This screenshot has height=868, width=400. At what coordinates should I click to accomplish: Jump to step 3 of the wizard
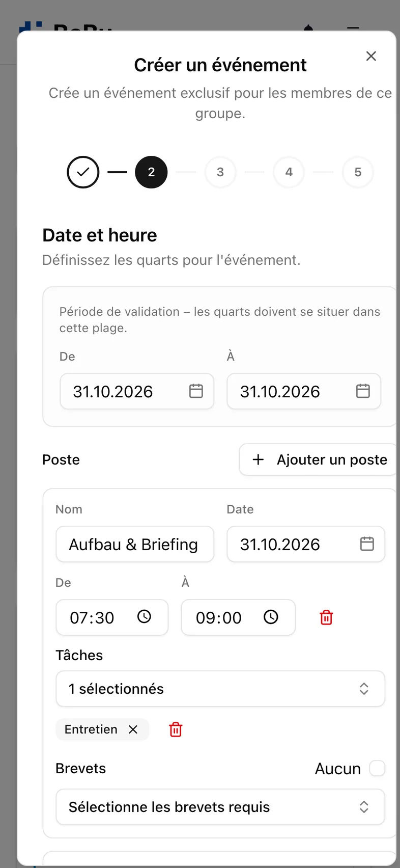[220, 172]
